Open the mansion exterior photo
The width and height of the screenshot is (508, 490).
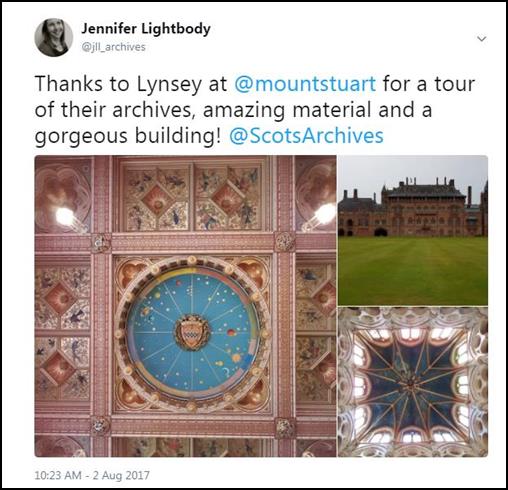413,230
